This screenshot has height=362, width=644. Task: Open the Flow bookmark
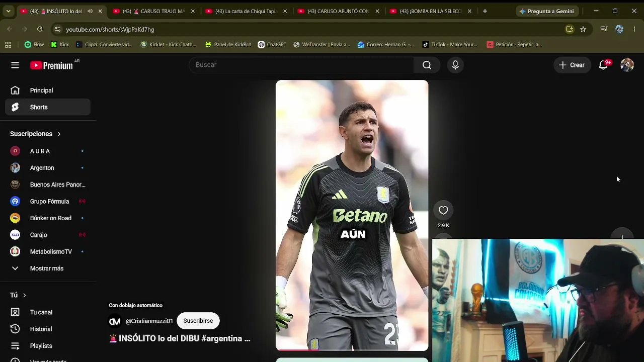point(34,44)
